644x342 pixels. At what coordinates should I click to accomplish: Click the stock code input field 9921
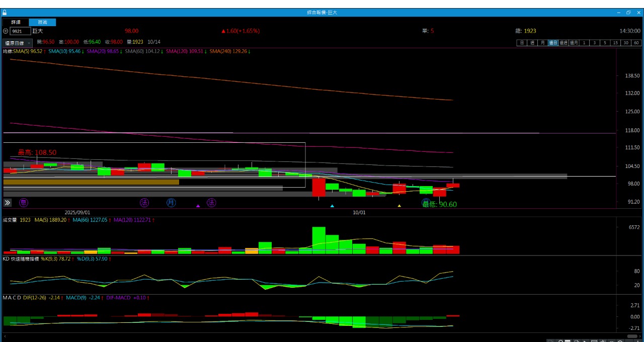click(x=20, y=31)
